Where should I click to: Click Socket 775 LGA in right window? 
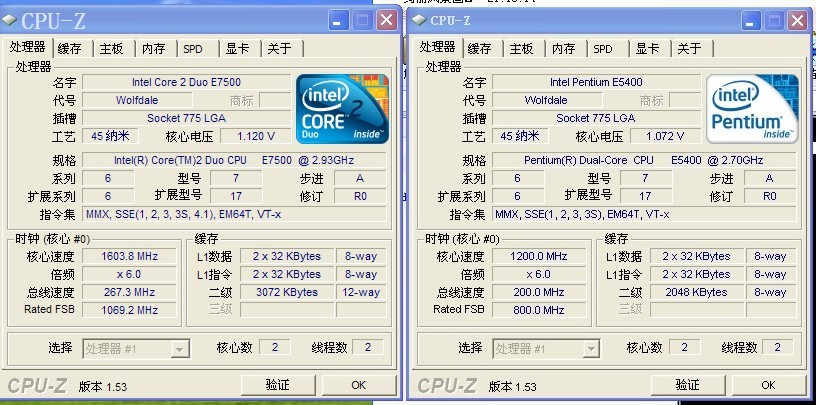click(596, 118)
